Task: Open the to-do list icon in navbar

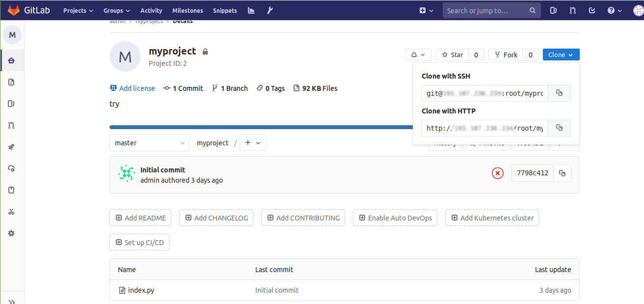Action: coord(592,10)
